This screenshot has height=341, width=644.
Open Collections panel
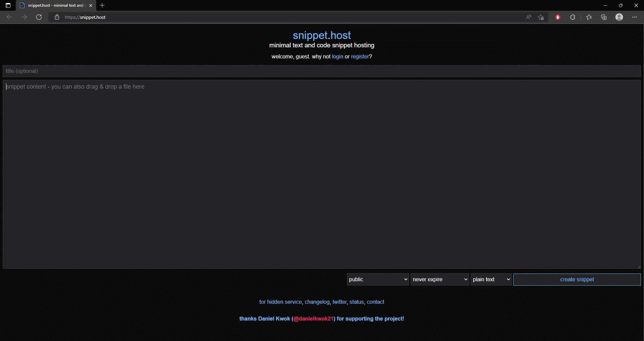tap(604, 17)
